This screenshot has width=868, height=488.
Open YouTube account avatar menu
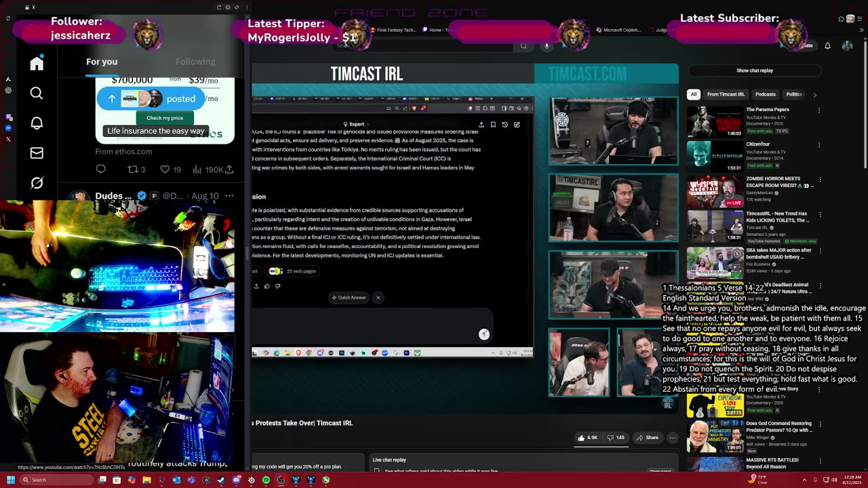click(x=847, y=45)
